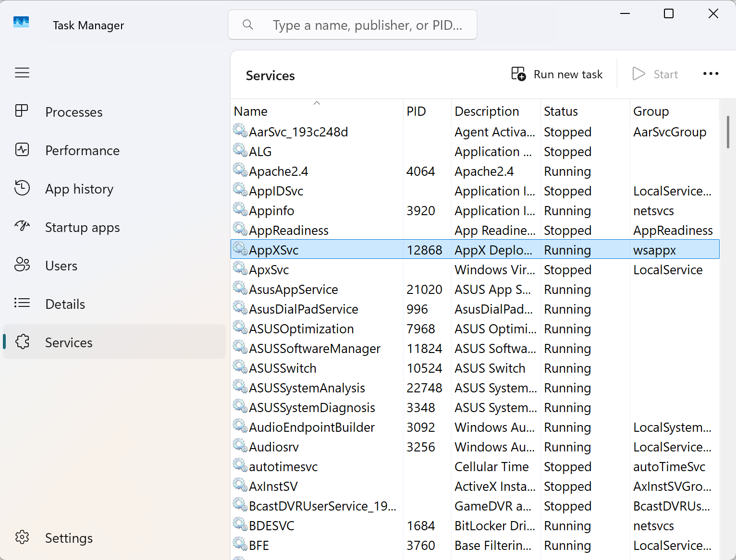
Task: Select the AsusAppService row
Action: 475,289
